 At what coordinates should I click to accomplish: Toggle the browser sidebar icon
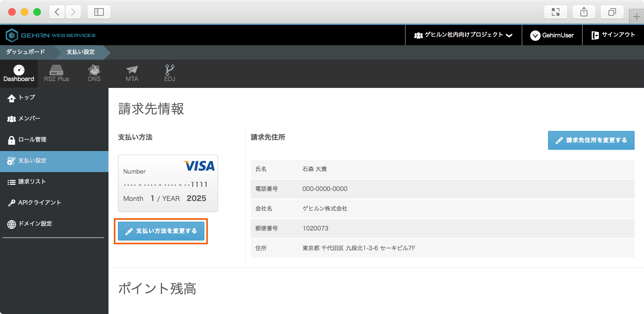(99, 12)
